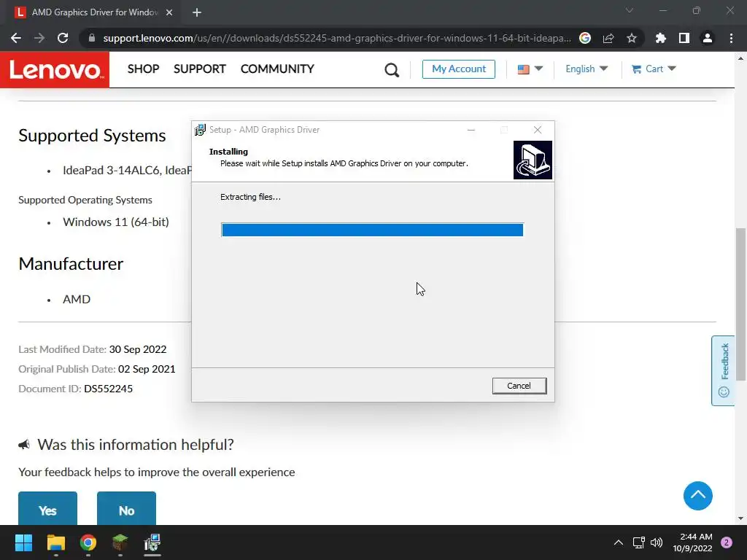Jump back to top of page
This screenshot has height=560, width=747.
698,496
